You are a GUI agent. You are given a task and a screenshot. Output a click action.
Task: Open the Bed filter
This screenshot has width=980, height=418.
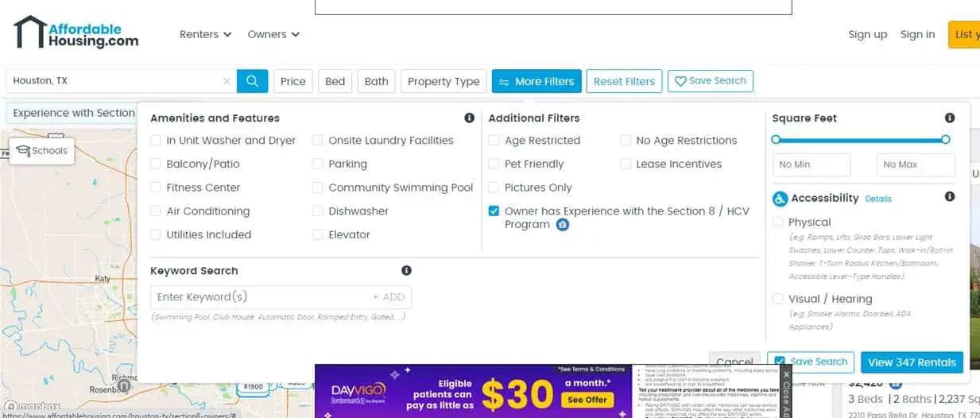pyautogui.click(x=335, y=81)
